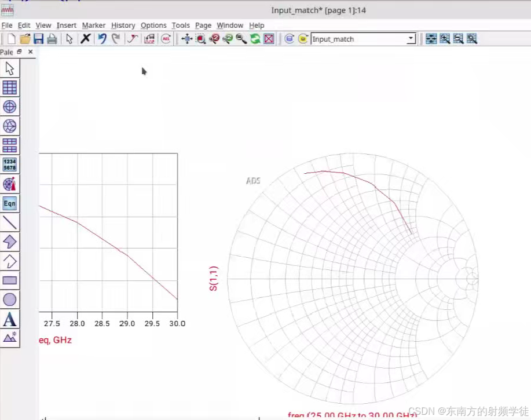531x420 pixels.
Task: Click the view all toolbar icon
Action: (187, 39)
